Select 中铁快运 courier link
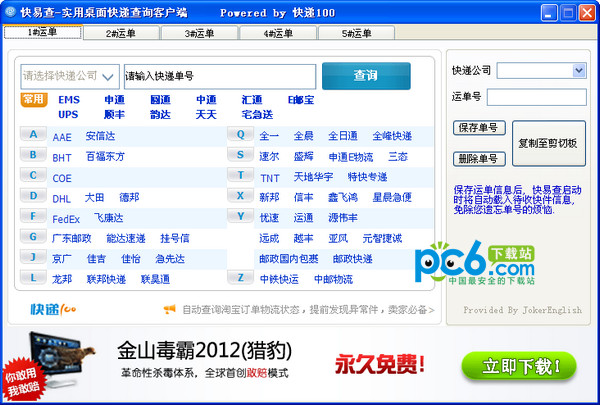 pos(279,279)
